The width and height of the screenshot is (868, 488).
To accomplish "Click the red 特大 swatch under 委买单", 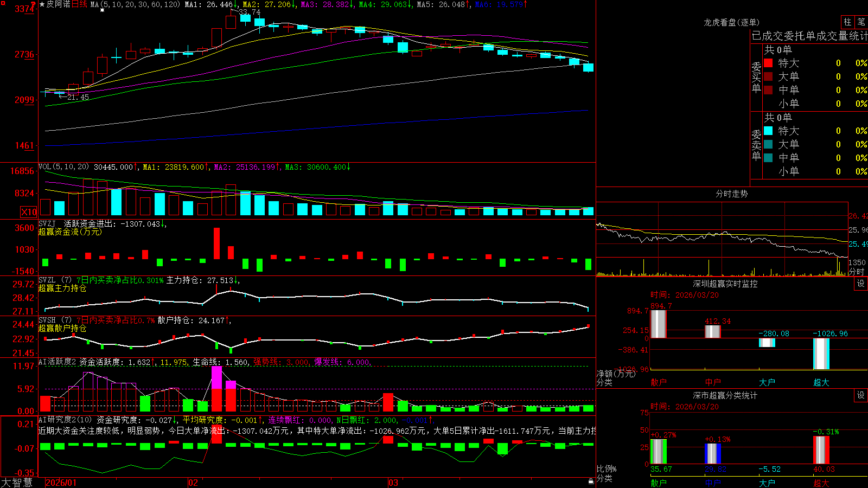I will [768, 63].
